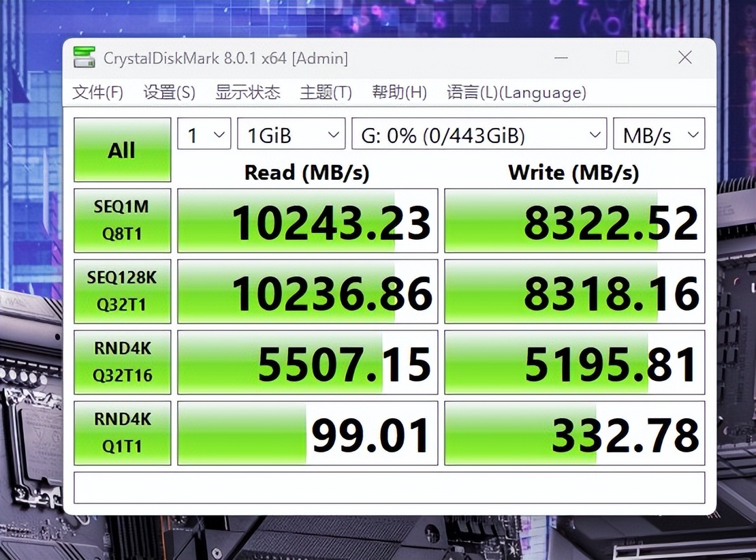
Task: Run the SEQ128K Q32T1 test
Action: click(x=123, y=292)
